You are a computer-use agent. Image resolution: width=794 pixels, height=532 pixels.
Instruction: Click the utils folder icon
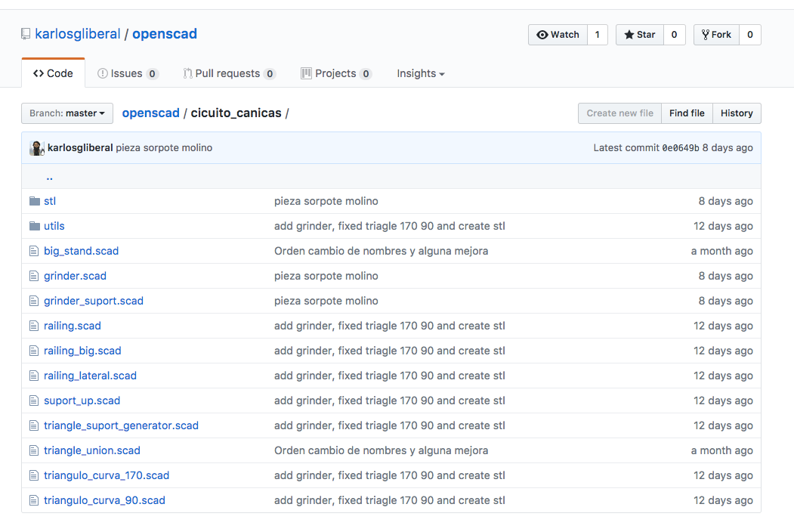pyautogui.click(x=35, y=226)
